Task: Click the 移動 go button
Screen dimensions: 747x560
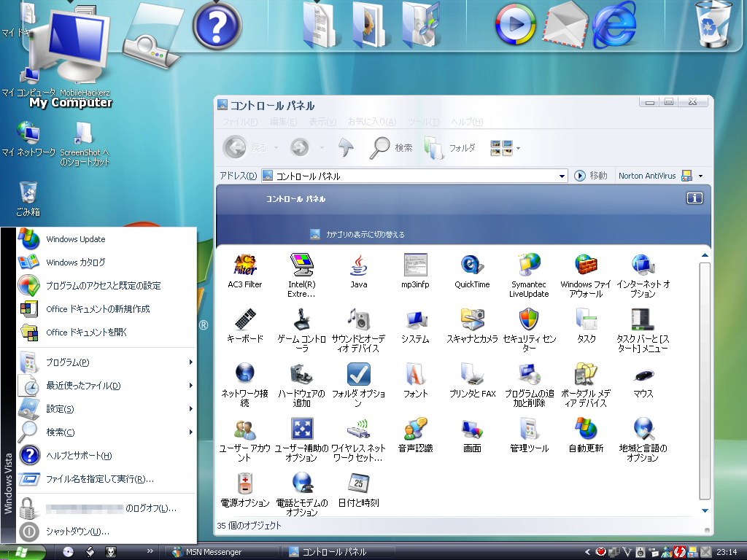Action: click(591, 176)
